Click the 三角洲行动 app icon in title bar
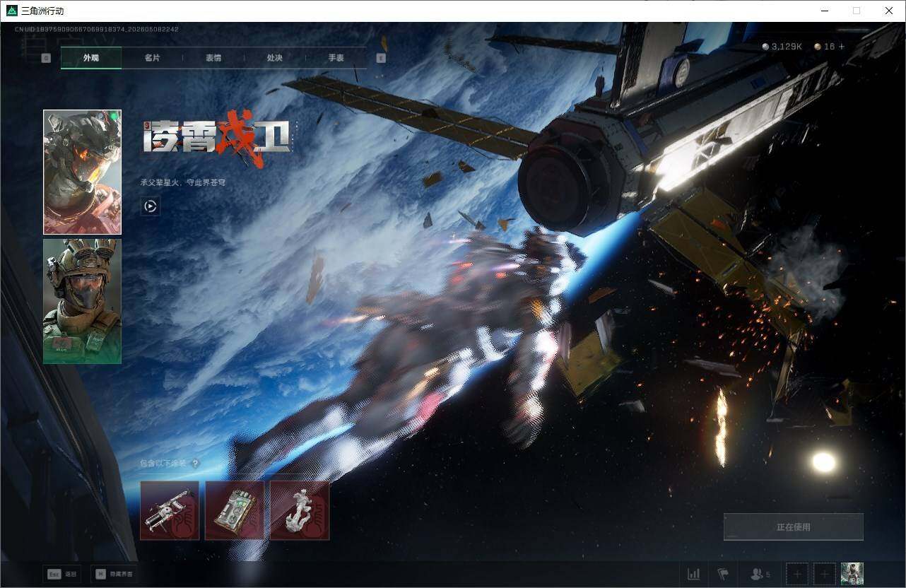Screen dimensions: 906x588 point(11,11)
